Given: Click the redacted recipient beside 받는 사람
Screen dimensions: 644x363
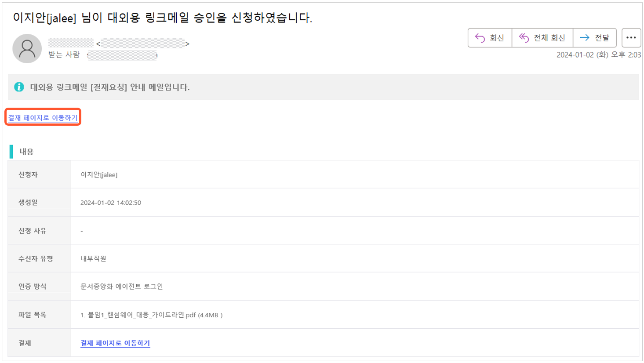Looking at the screenshot, I should [123, 55].
